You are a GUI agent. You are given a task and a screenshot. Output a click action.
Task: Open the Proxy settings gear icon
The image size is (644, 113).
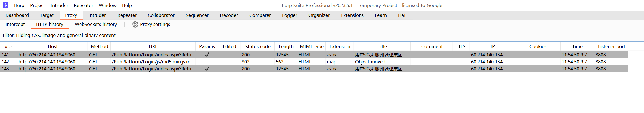pyautogui.click(x=135, y=25)
